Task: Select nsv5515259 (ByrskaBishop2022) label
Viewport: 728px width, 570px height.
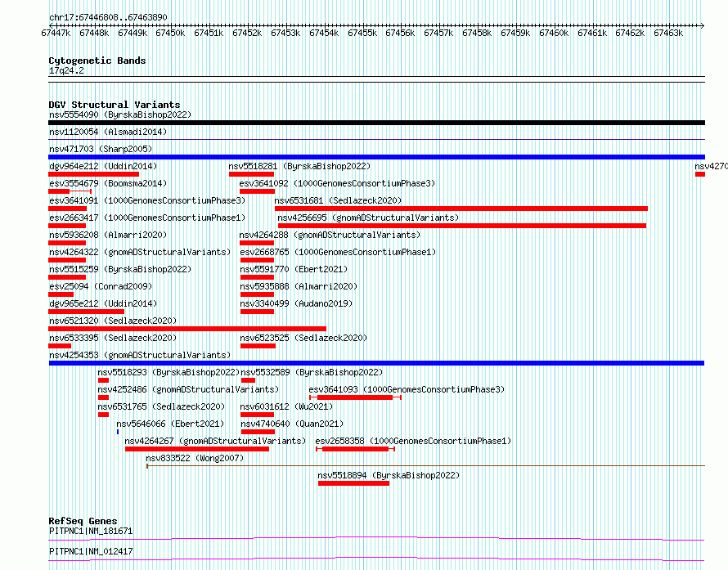Action: [x=120, y=269]
